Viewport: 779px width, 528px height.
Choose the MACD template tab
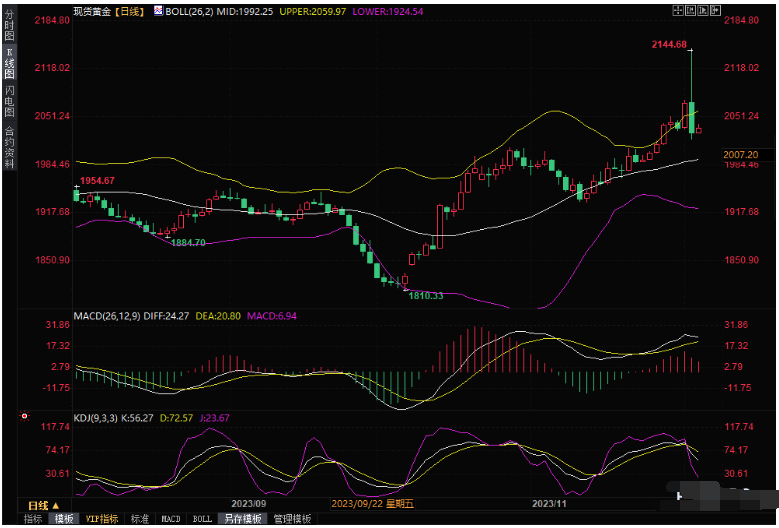click(171, 519)
